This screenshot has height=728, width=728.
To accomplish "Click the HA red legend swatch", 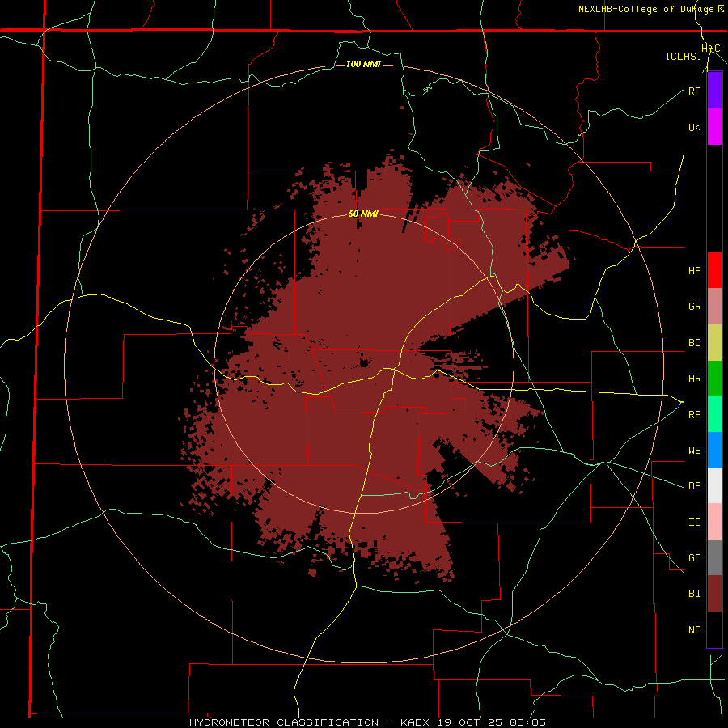I will point(714,270).
